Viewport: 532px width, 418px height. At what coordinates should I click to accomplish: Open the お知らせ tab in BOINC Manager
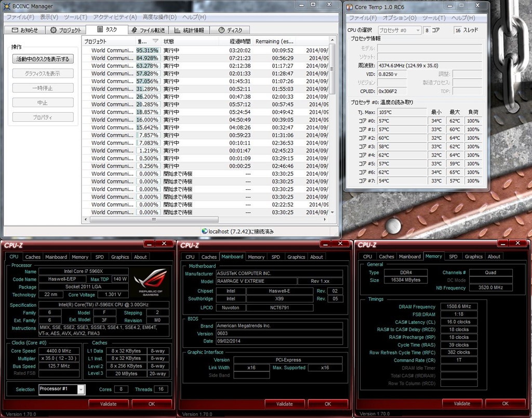coord(25,30)
